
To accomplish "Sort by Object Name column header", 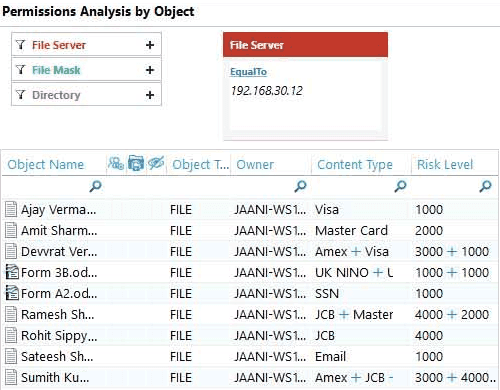I will point(46,164).
